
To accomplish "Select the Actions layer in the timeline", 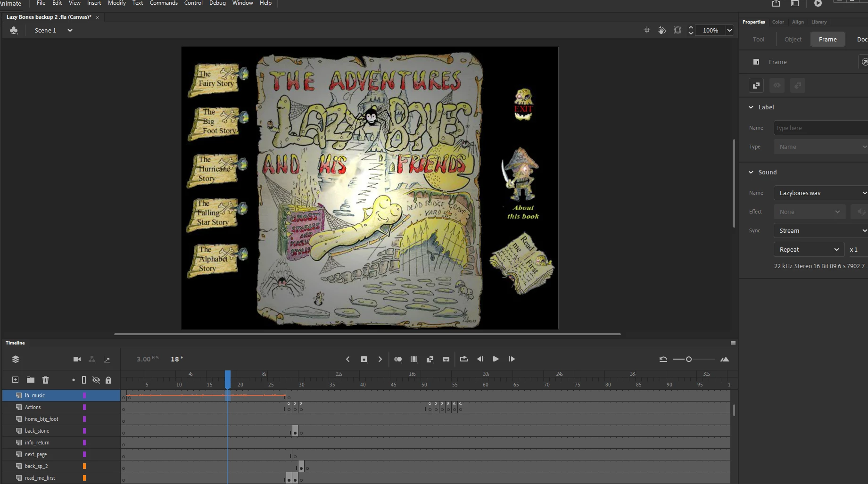I will (x=61, y=407).
